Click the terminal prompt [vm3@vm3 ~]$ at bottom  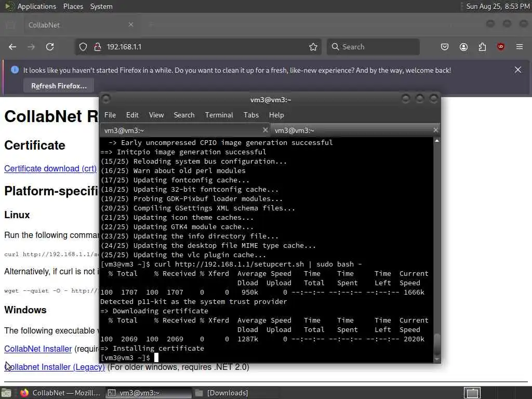(x=125, y=357)
